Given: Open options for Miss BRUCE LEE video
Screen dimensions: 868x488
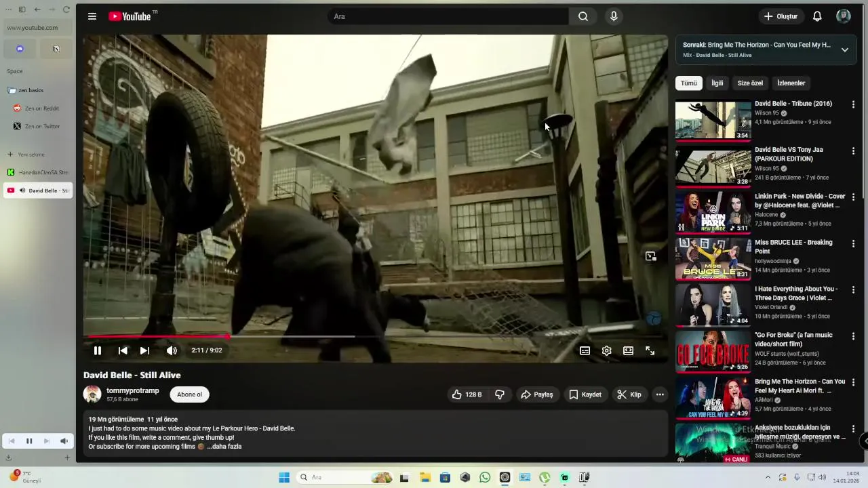Looking at the screenshot, I should [853, 243].
